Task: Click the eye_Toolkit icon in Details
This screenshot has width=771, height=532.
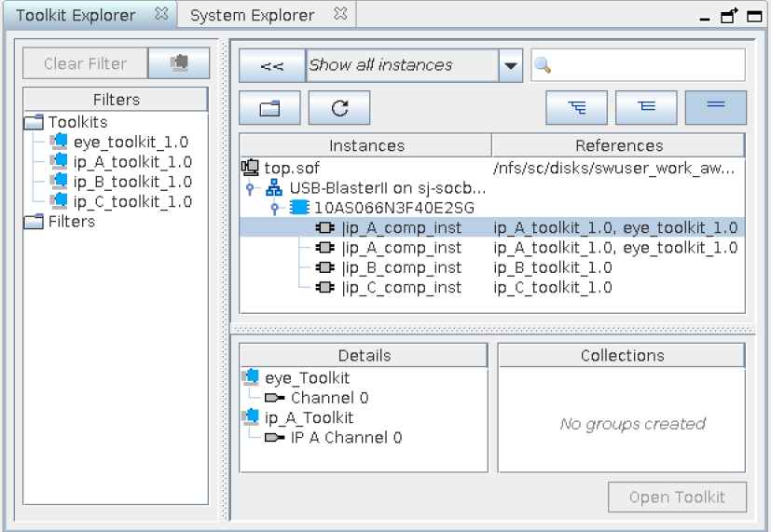Action: [251, 377]
